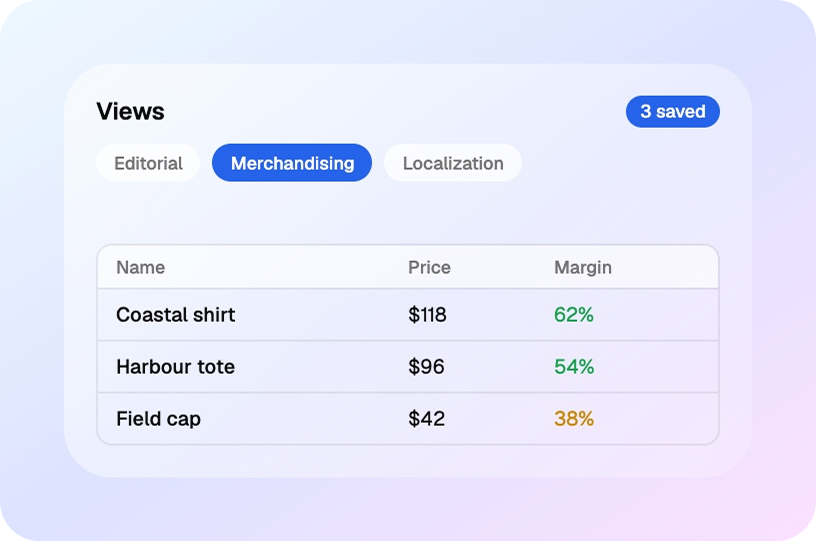Click the 3 saved badge

[x=672, y=111]
